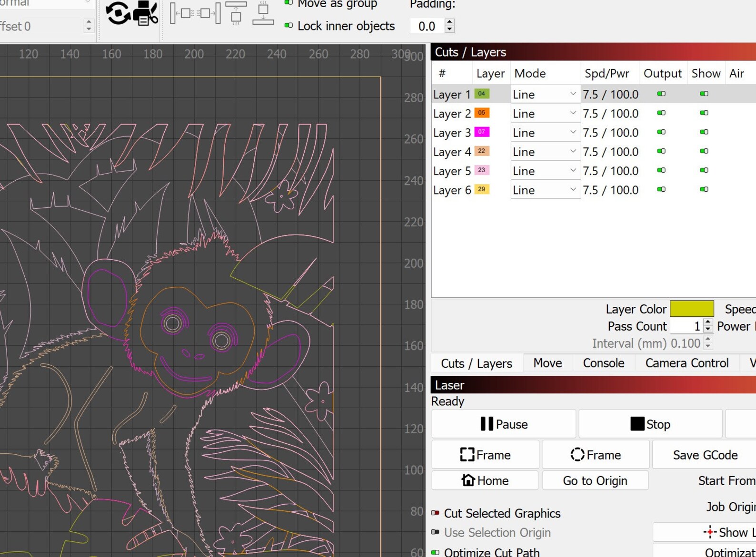The width and height of the screenshot is (756, 557).
Task: Send the laser Home
Action: click(x=485, y=480)
